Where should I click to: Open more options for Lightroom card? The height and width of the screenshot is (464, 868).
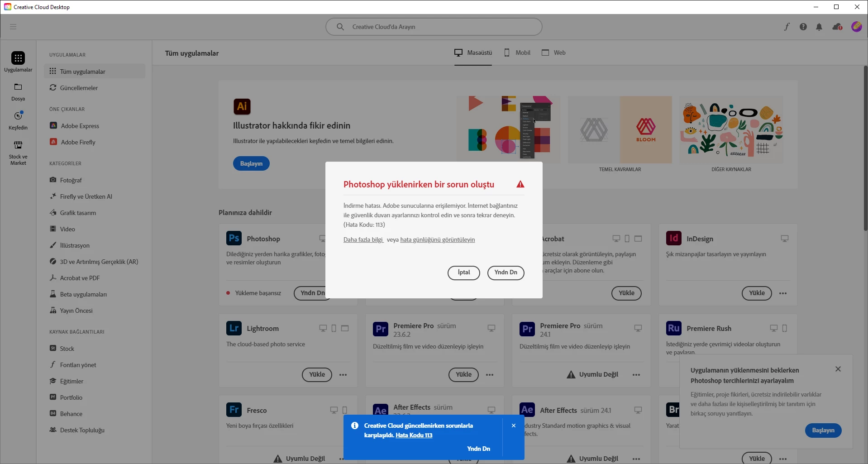343,375
